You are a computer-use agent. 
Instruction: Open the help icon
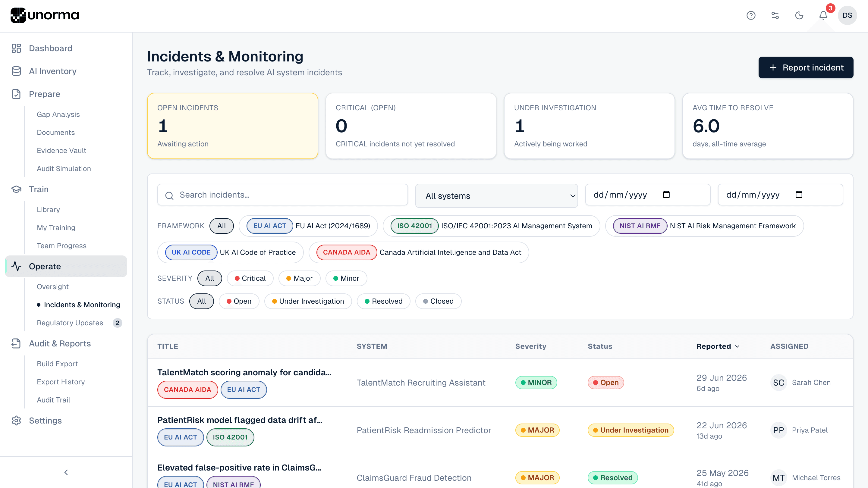(x=751, y=15)
